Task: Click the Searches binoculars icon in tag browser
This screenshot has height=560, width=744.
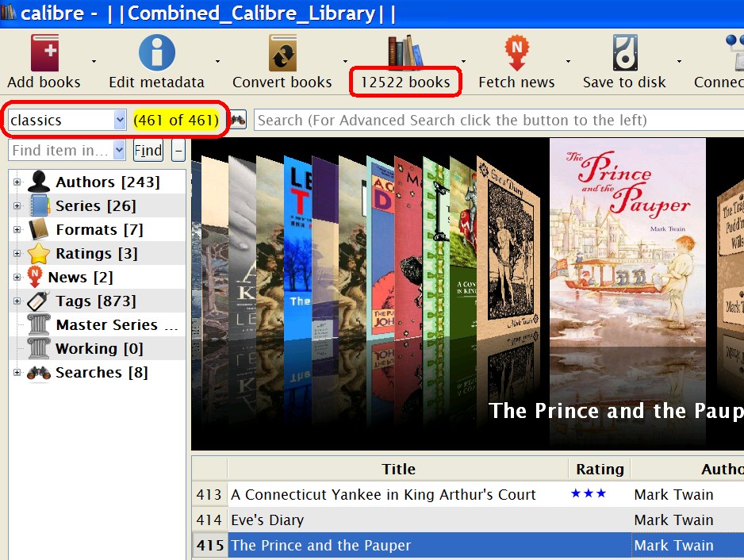Action: tap(38, 373)
